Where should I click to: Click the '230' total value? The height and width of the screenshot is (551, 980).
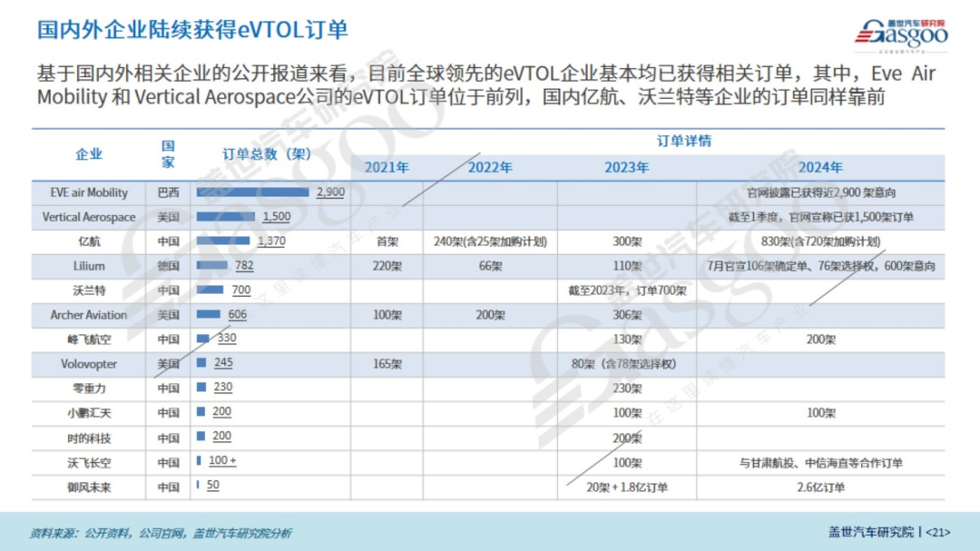223,387
